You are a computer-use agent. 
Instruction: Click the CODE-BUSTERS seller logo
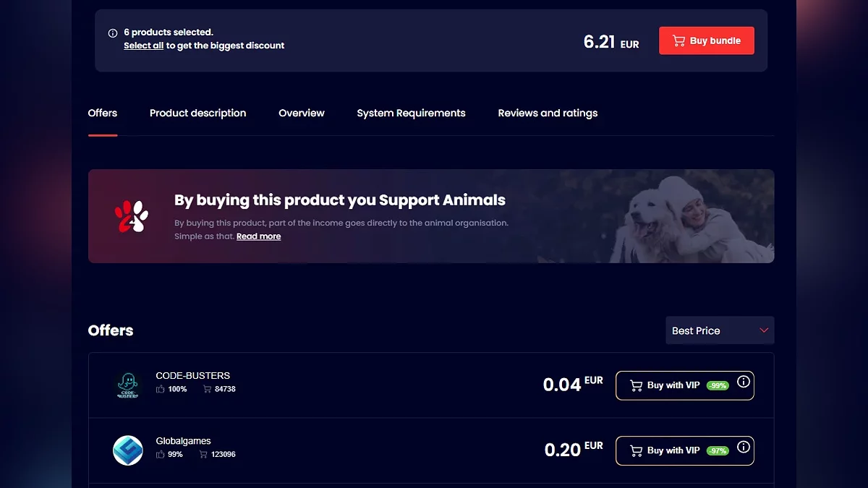pos(128,385)
